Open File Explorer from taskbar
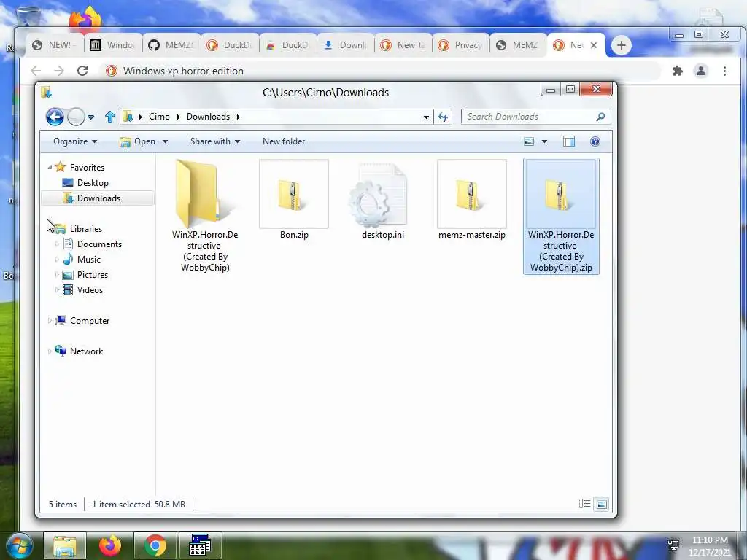Viewport: 747px width, 560px height. click(x=65, y=545)
